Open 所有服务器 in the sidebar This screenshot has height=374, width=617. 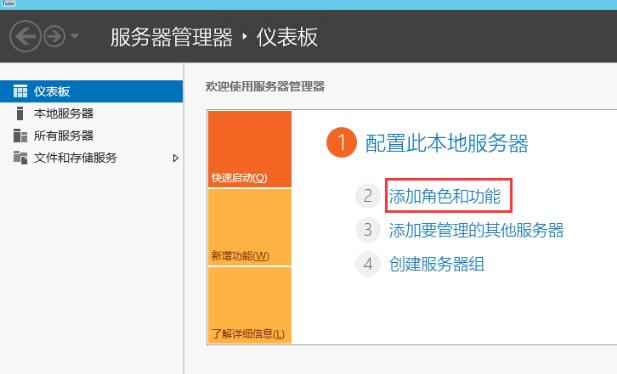pyautogui.click(x=63, y=135)
